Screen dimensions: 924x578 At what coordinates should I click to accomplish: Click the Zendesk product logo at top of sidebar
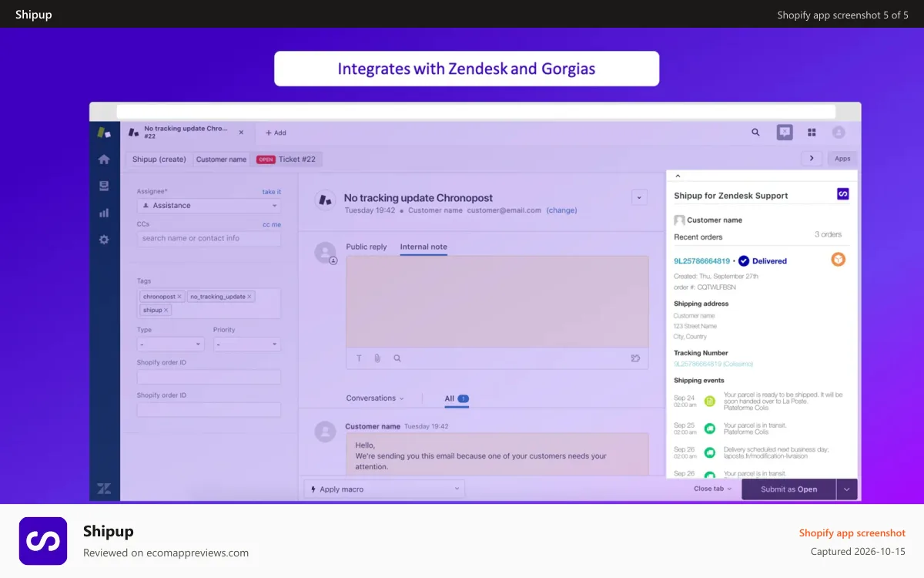coord(104,133)
